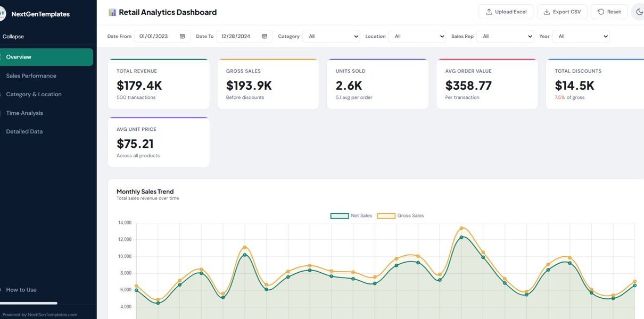The image size is (644, 319).
Task: Collapse the sidebar navigation
Action: tap(13, 37)
